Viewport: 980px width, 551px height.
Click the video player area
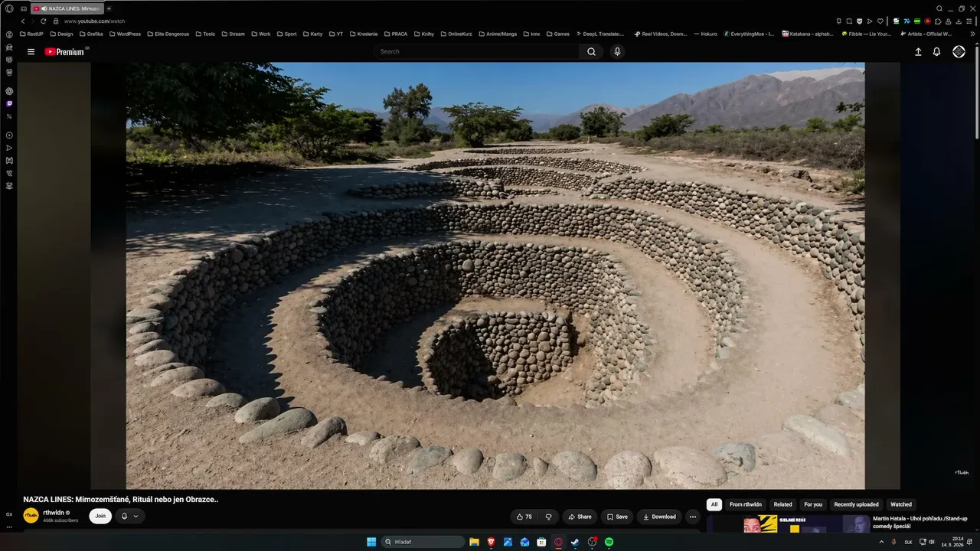495,275
